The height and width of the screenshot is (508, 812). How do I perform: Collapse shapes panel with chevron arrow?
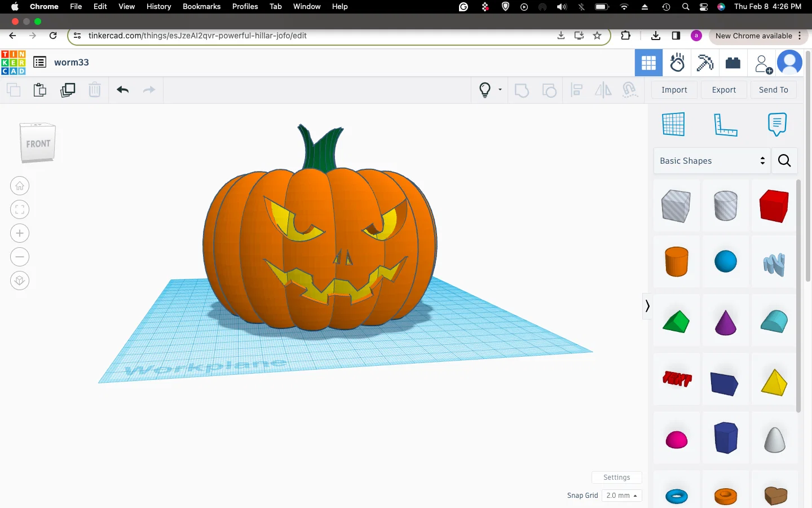[647, 306]
